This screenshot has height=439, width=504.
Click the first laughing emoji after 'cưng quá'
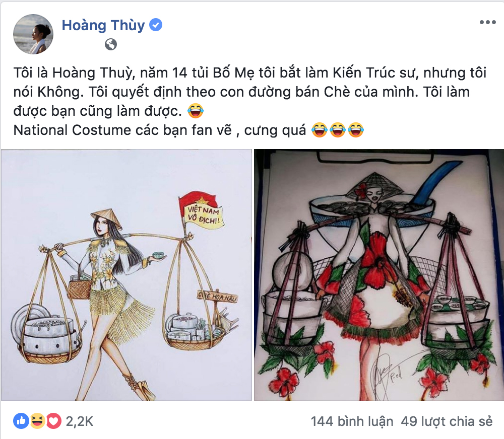coord(320,130)
